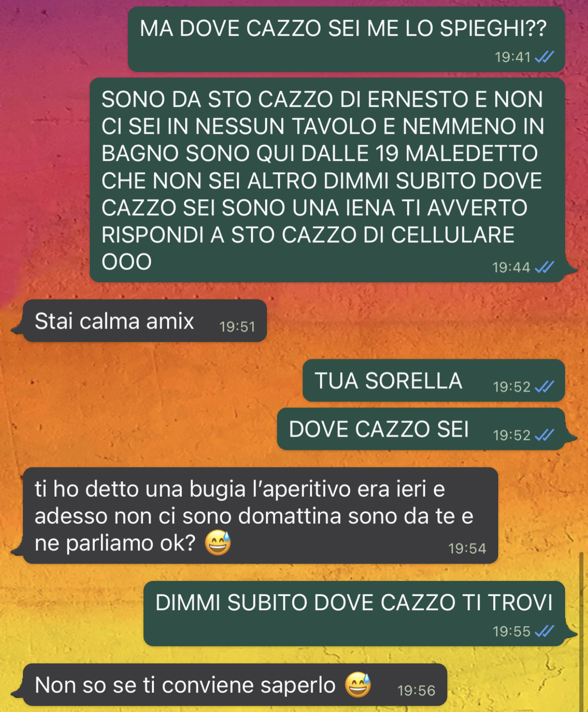The height and width of the screenshot is (712, 588).
Task: Click the 19:56 timestamp on the last message
Action: click(x=416, y=690)
